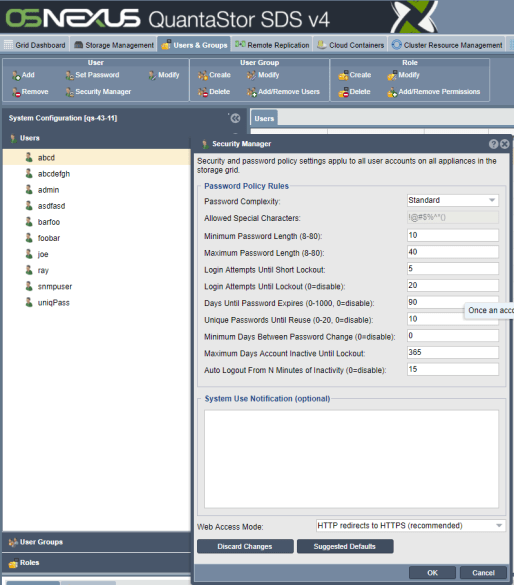Click the Maximum Days Account Inactive field
The width and height of the screenshot is (514, 585).
point(453,353)
